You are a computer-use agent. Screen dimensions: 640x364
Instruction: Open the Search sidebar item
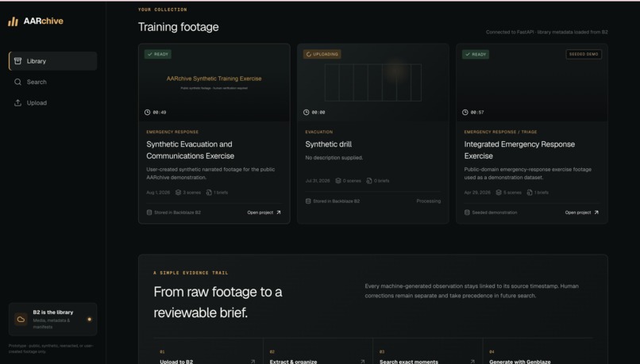(53, 82)
